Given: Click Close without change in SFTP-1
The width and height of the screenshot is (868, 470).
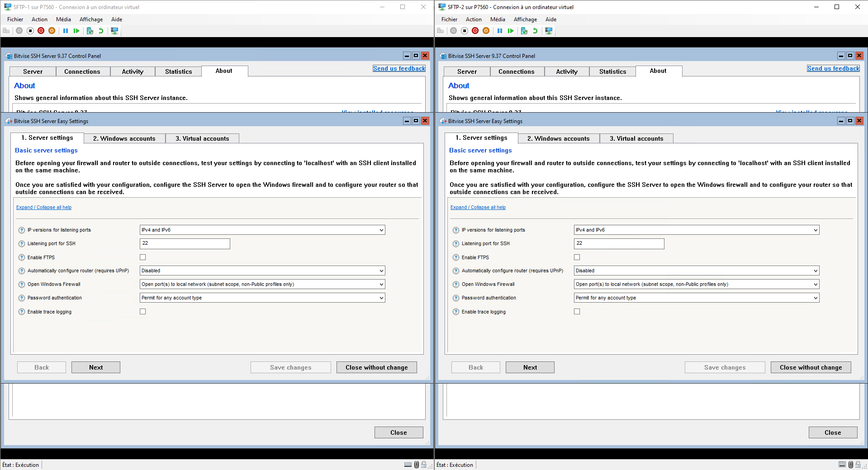Looking at the screenshot, I should (377, 367).
